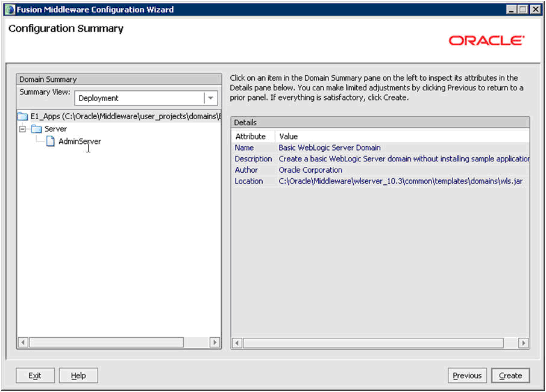This screenshot has height=392, width=546.
Task: Click the wls.jar location path value
Action: pos(400,181)
